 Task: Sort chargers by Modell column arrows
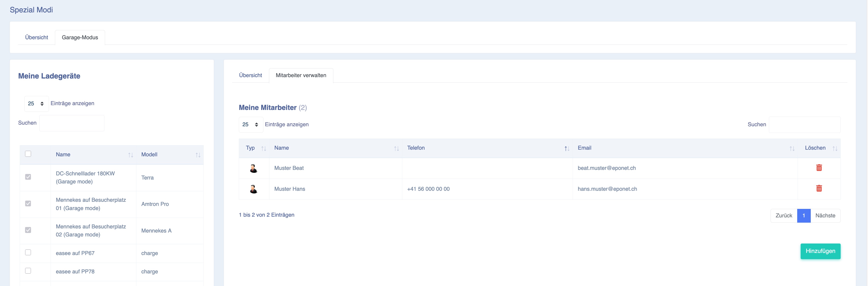click(198, 155)
